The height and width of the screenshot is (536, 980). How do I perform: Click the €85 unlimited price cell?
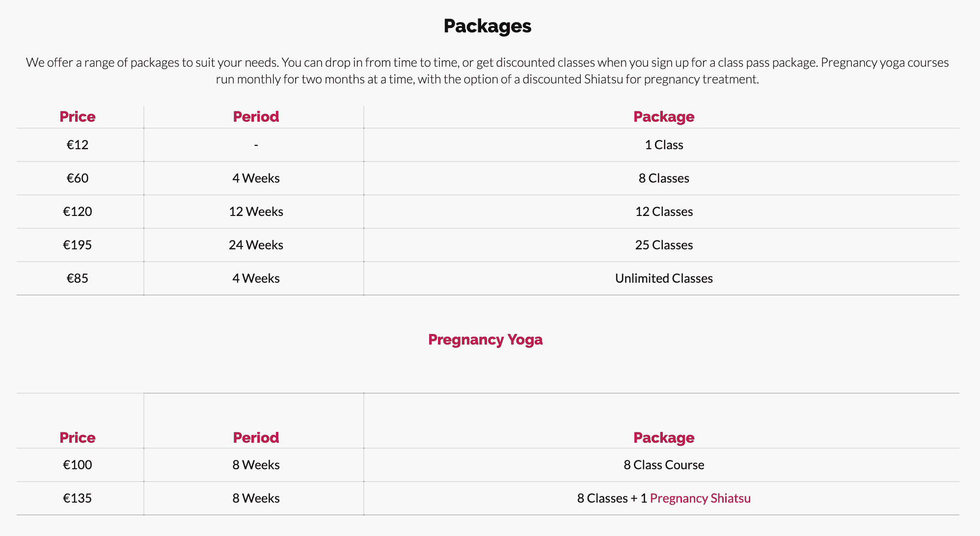click(78, 278)
